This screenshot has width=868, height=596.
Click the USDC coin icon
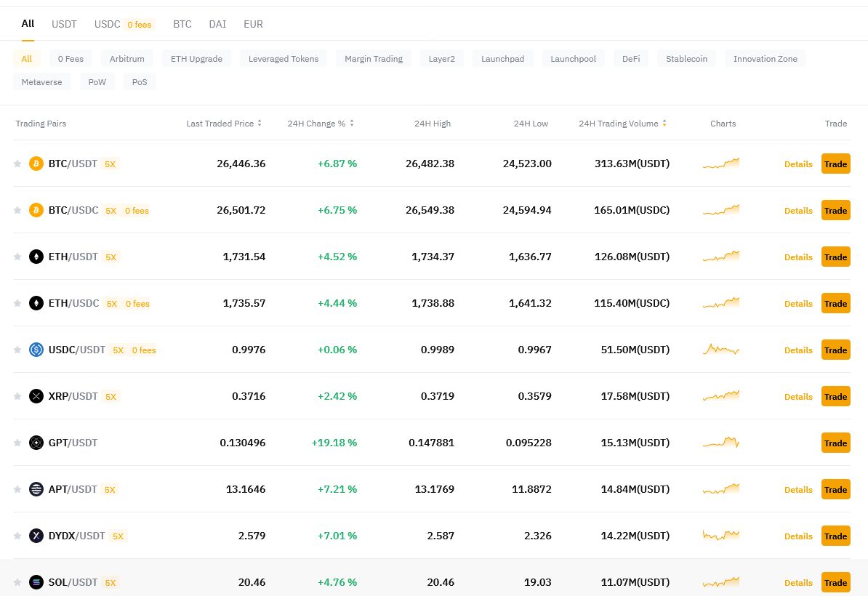(x=36, y=350)
